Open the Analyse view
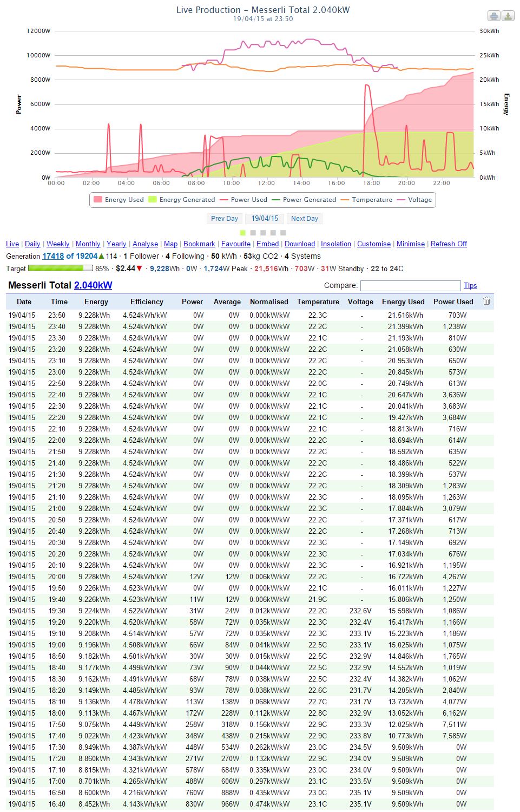 (145, 244)
